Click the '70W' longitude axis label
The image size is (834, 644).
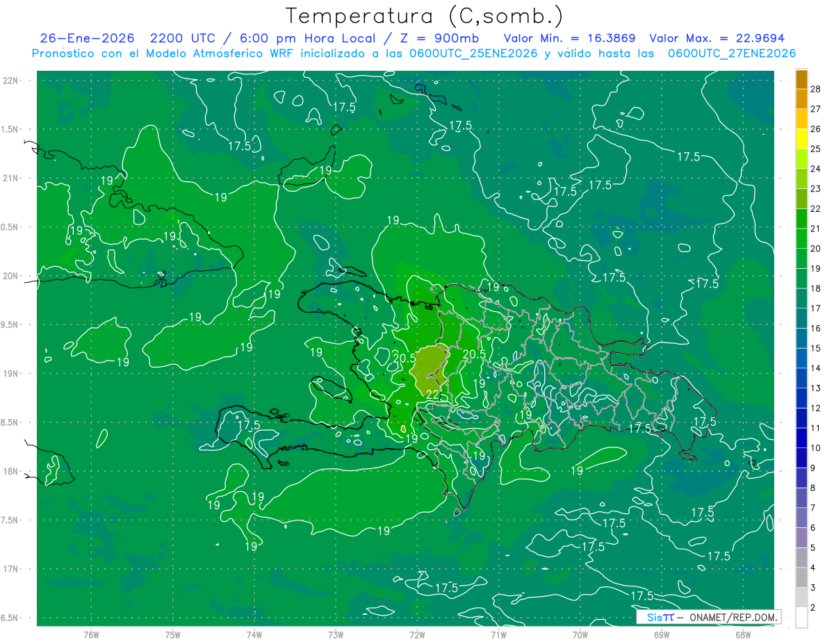pos(580,634)
